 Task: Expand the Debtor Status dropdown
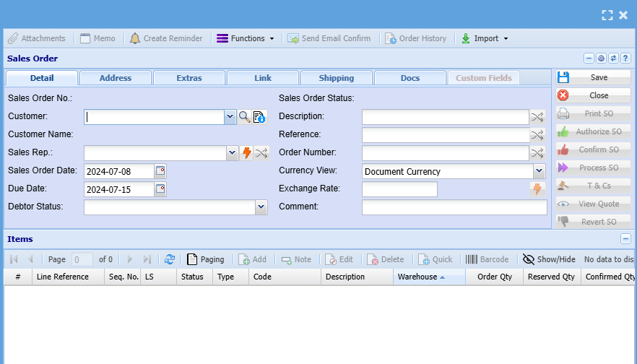coord(261,207)
